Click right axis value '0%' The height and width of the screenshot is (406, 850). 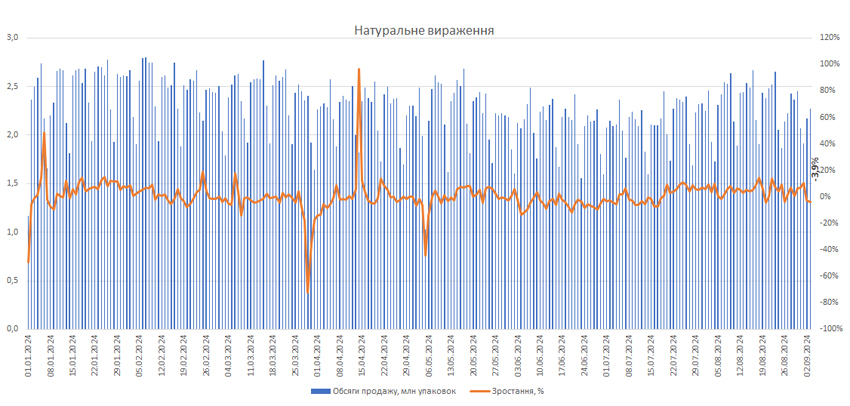[x=826, y=196]
